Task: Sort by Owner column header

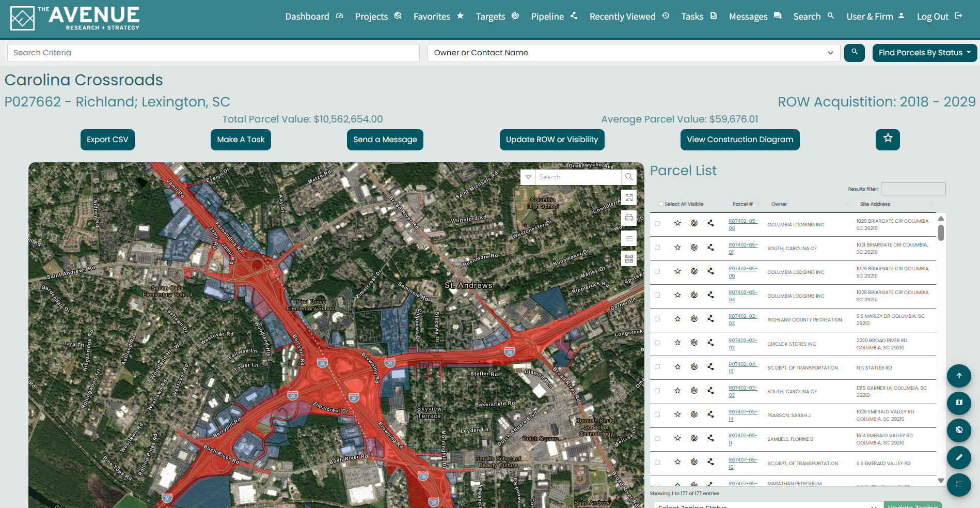Action: 779,204
